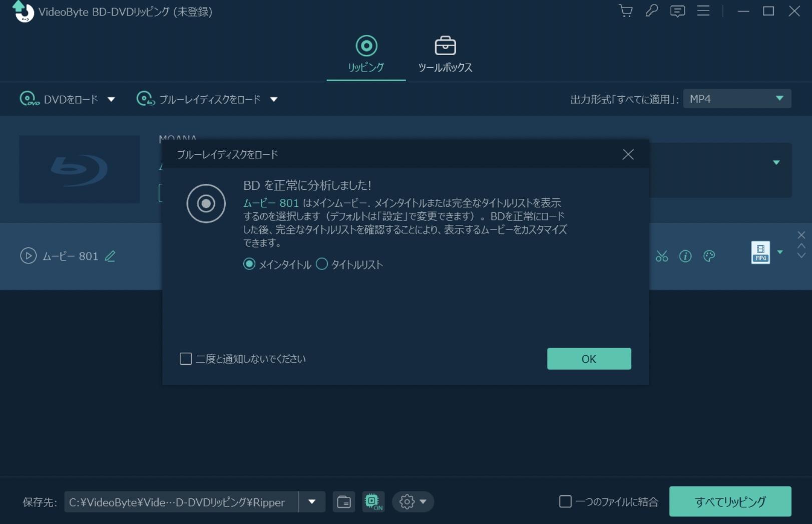Click the key registration icon

[651, 11]
